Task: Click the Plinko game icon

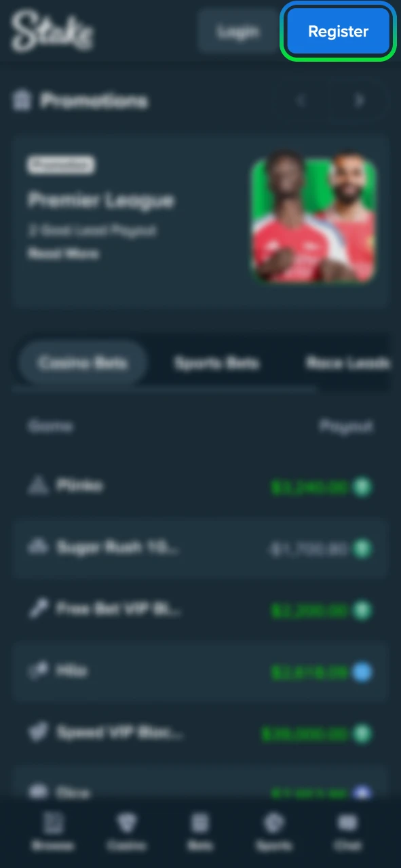Action: (x=37, y=485)
